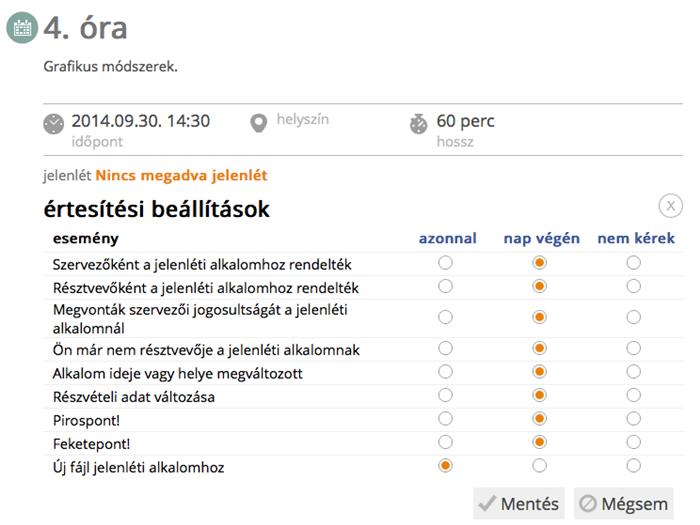Click the calendar icon beside 4. óra
This screenshot has width=700, height=525.
tap(22, 28)
